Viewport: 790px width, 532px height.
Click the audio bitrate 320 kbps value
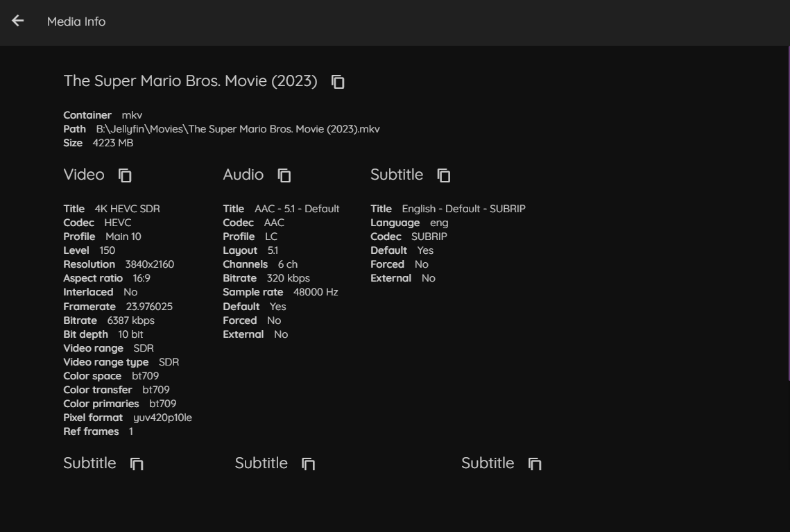pyautogui.click(x=288, y=278)
